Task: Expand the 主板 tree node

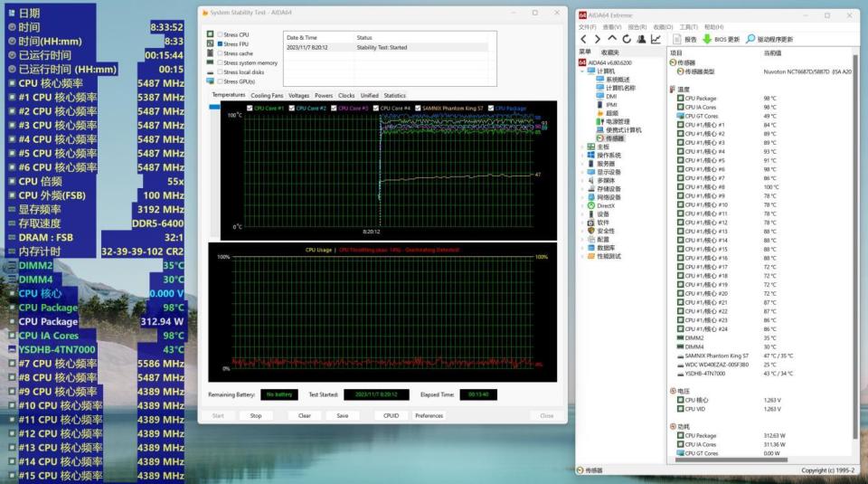Action: (x=582, y=147)
